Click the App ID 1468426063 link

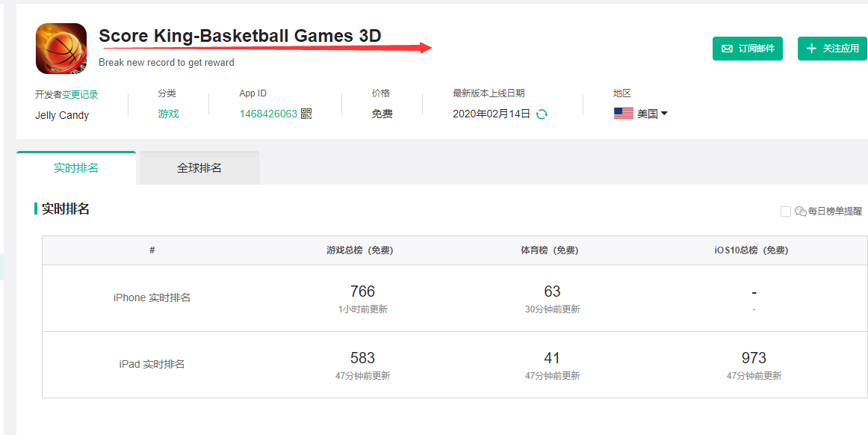pos(268,114)
